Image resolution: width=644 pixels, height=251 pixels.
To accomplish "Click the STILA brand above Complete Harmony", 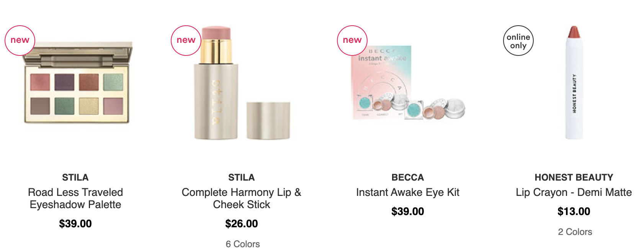I will [x=242, y=178].
